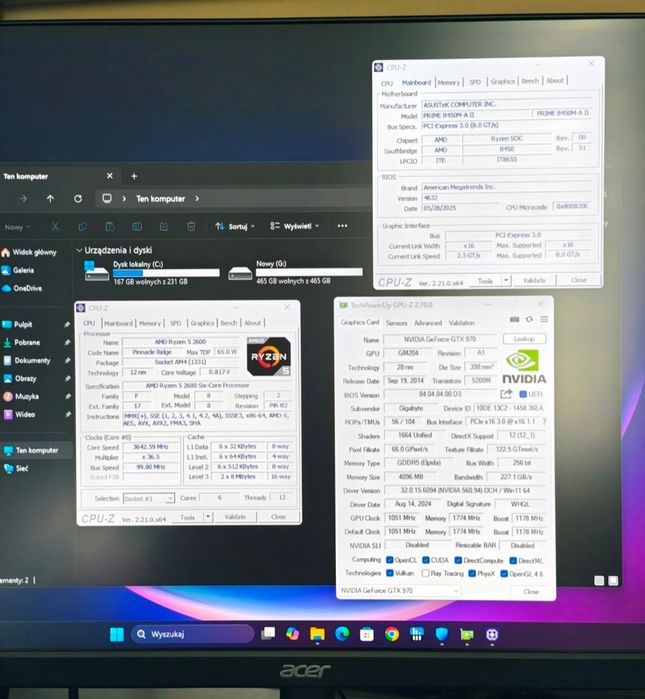Viewport: 645px width, 699px height.
Task: Open File Explorer from the taskbar
Action: (x=317, y=634)
